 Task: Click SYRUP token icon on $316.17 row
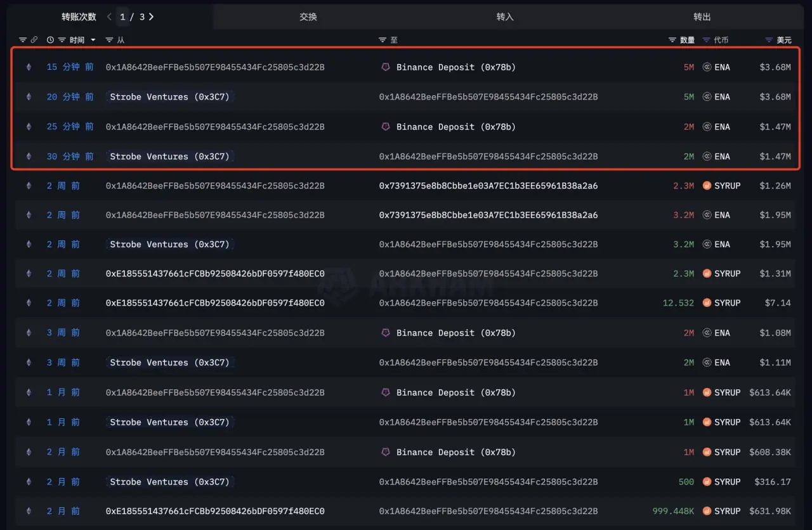pos(707,482)
